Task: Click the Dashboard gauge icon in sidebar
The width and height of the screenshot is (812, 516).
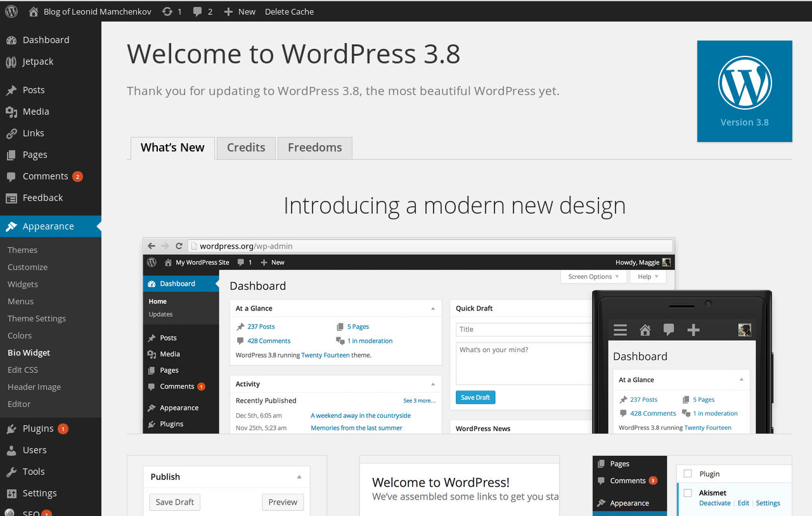Action: point(11,40)
